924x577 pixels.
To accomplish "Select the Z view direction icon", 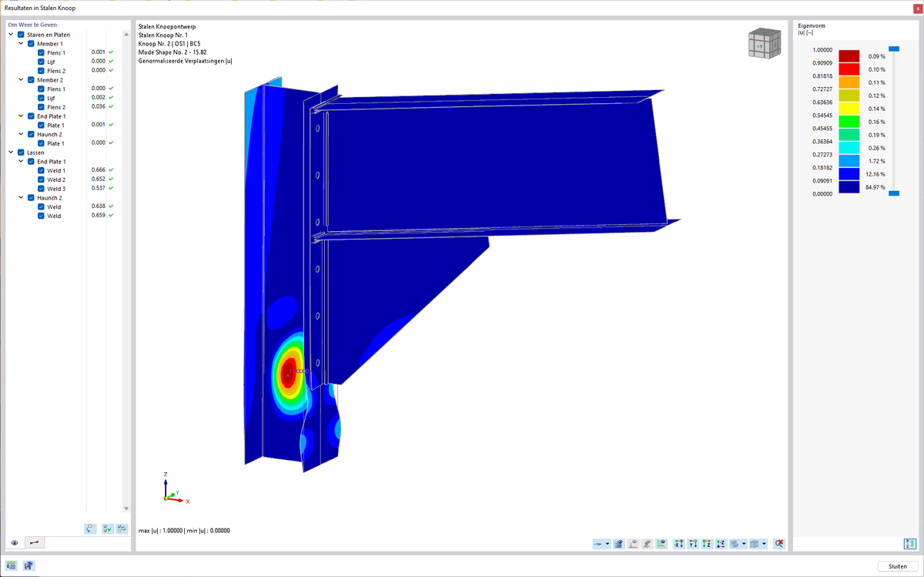I will 707,543.
